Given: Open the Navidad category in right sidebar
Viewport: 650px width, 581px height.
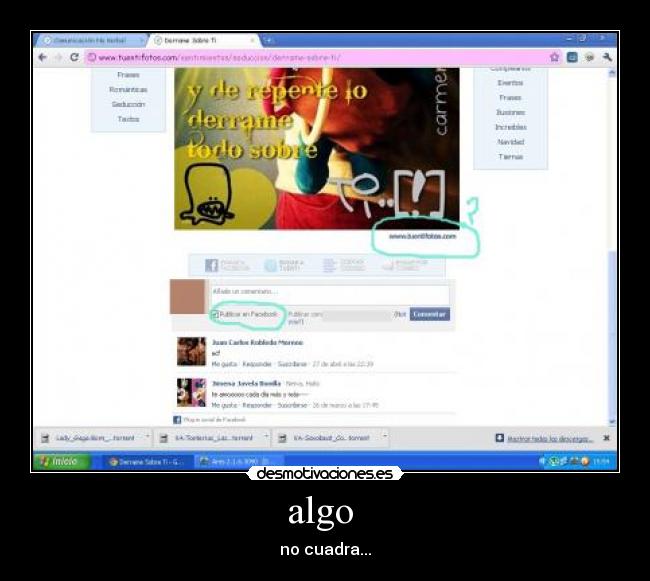Looking at the screenshot, I should (x=510, y=142).
